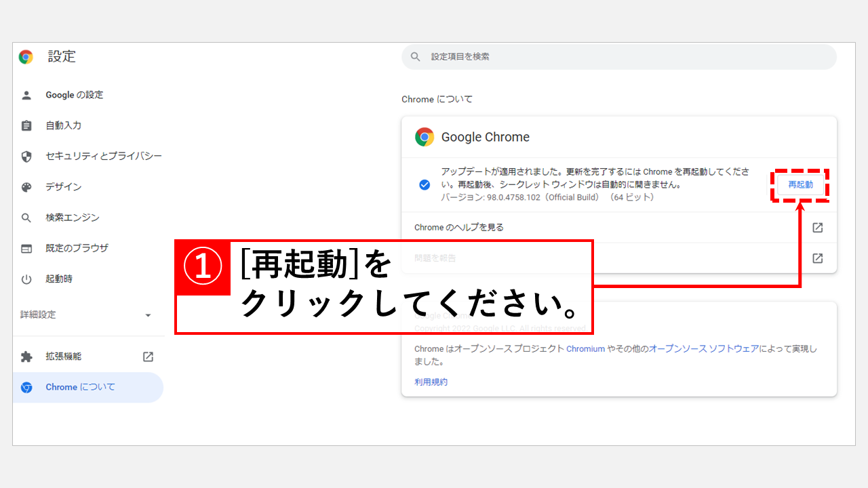Select the magnifier icon for 検索エンジン
The height and width of the screenshot is (488, 868).
(x=26, y=218)
